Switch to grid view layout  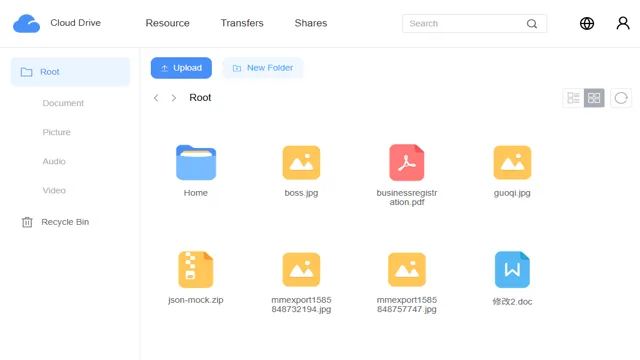click(x=594, y=98)
